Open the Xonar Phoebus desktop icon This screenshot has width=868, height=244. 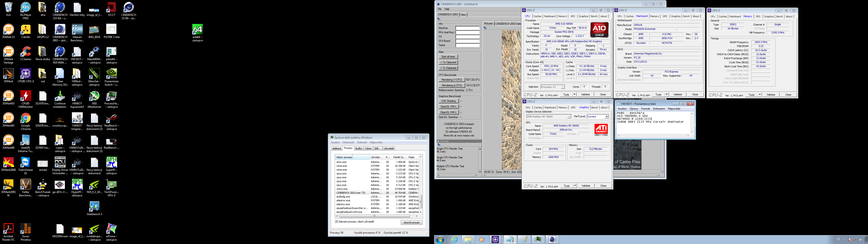26,232
